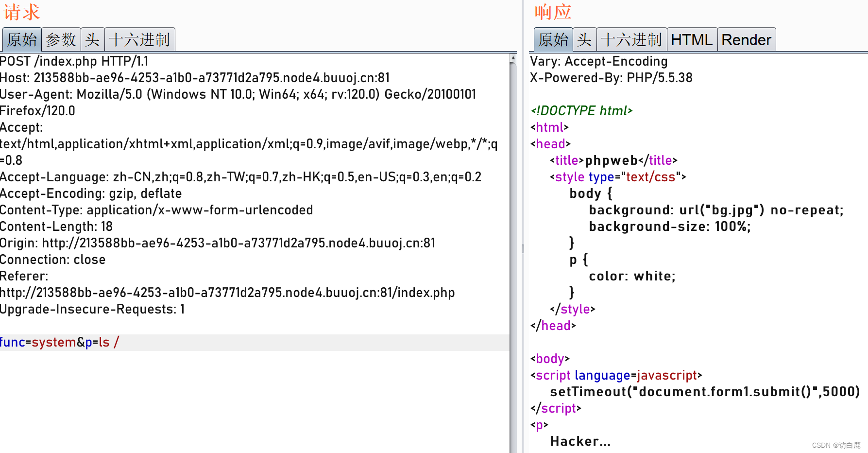This screenshot has width=868, height=453.
Task: Click the scrollbar up arrow
Action: pos(513,57)
